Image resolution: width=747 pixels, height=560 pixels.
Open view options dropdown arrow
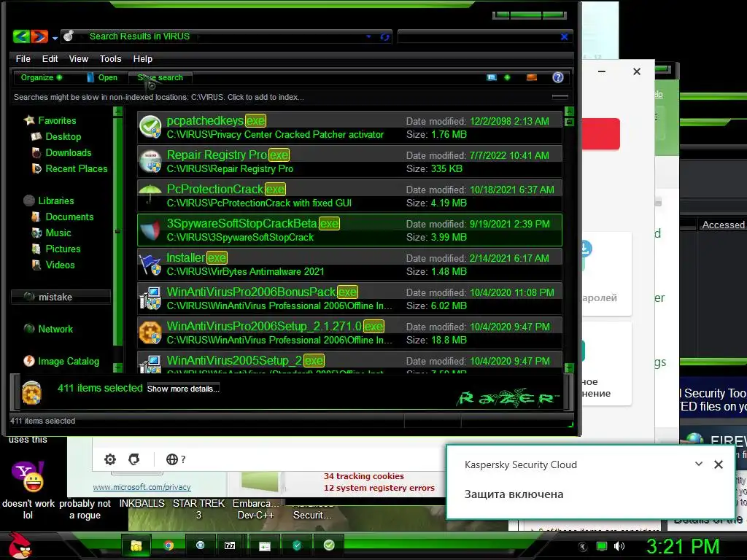(x=507, y=77)
